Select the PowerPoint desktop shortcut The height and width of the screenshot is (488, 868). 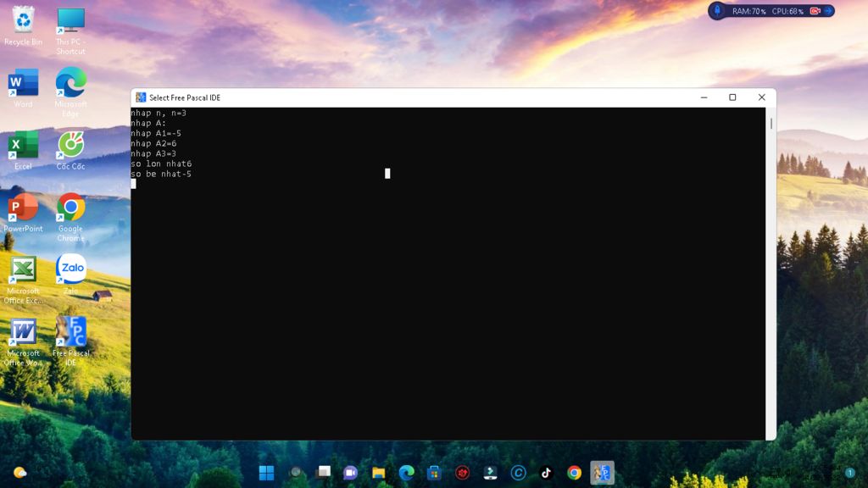[23, 213]
